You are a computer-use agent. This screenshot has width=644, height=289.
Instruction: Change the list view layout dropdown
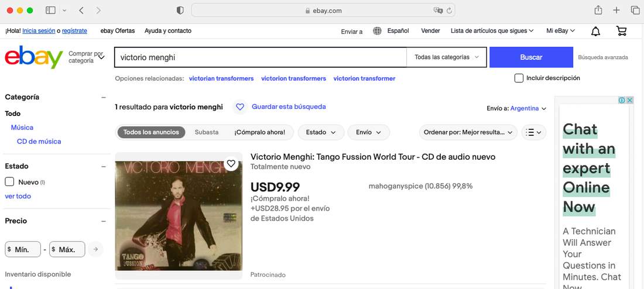pos(534,132)
